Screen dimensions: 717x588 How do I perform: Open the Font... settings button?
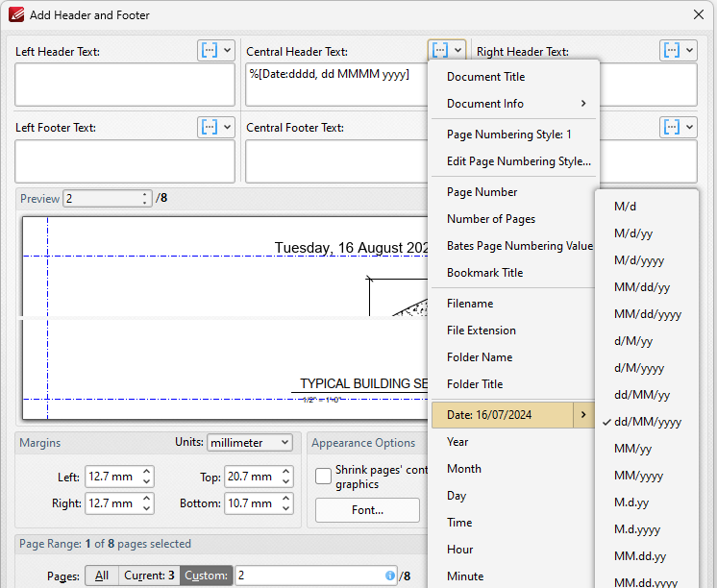point(368,510)
